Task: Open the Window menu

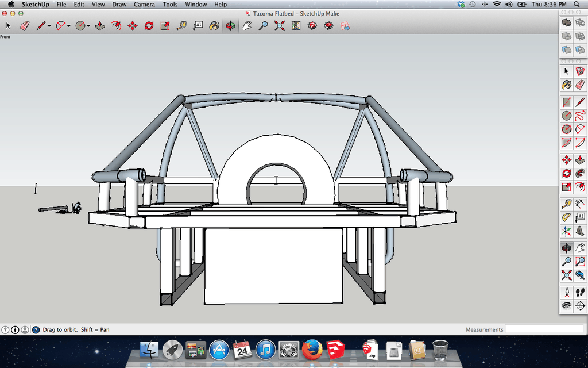Action: click(x=196, y=5)
